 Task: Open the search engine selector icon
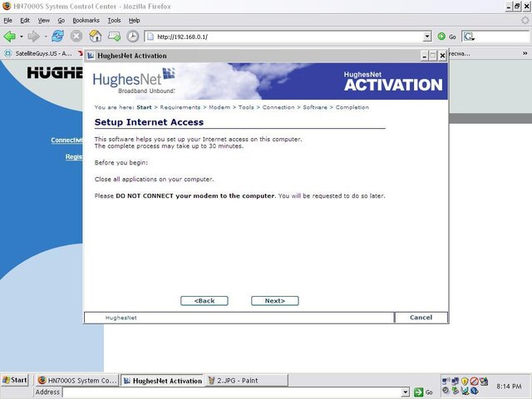[469, 37]
